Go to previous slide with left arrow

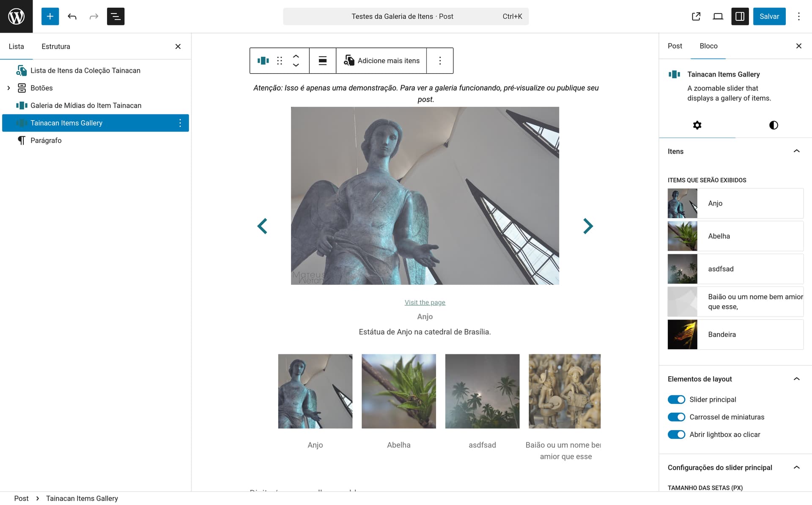262,226
